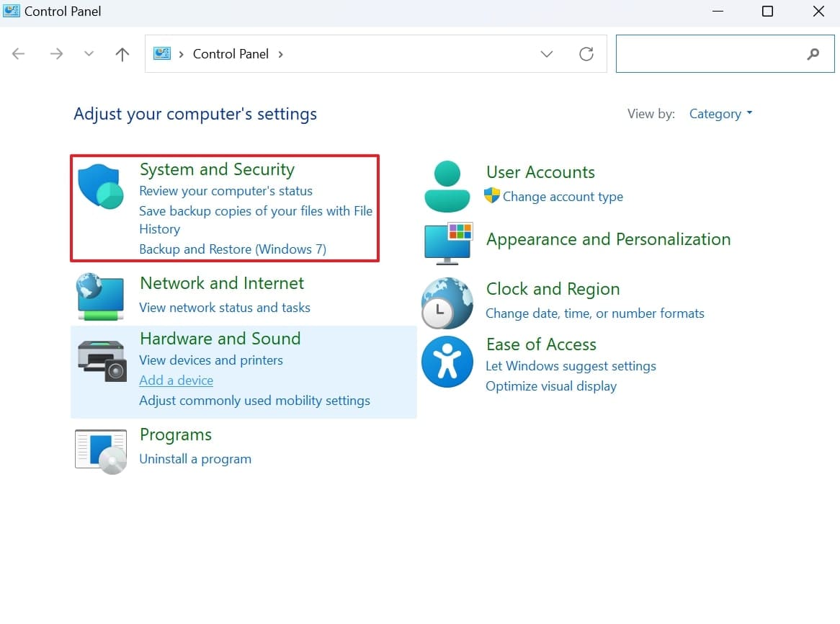Viewport: 840px width, 624px height.
Task: Open the Add a device link
Action: tap(176, 380)
